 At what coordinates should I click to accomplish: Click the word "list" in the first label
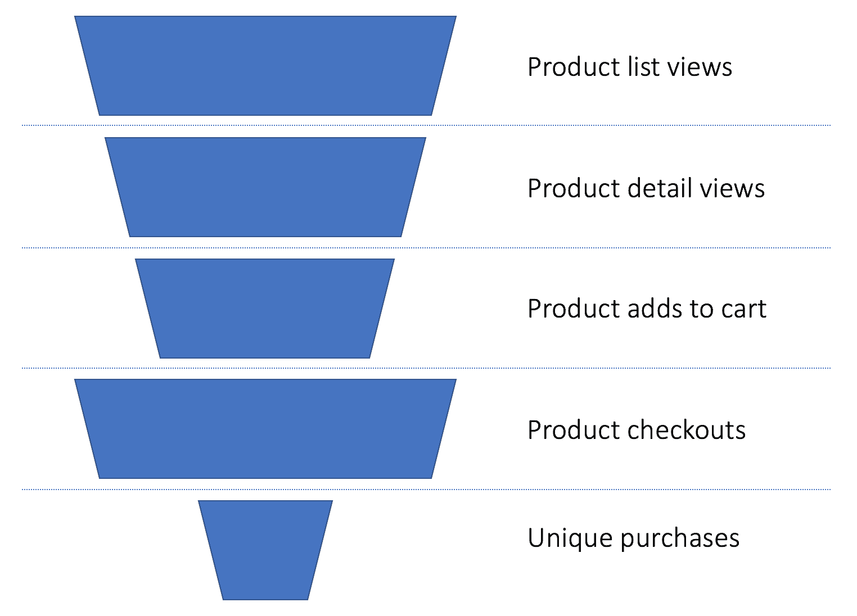pyautogui.click(x=632, y=67)
